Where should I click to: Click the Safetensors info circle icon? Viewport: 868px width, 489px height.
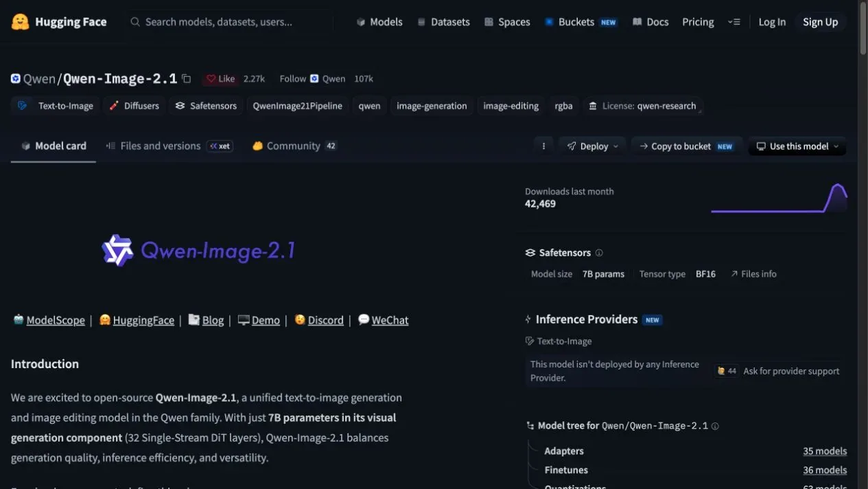[x=599, y=253]
